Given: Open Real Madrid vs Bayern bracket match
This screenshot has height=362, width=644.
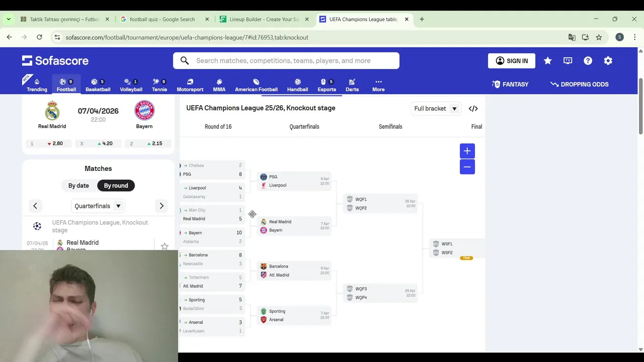Looking at the screenshot, I should click(294, 226).
